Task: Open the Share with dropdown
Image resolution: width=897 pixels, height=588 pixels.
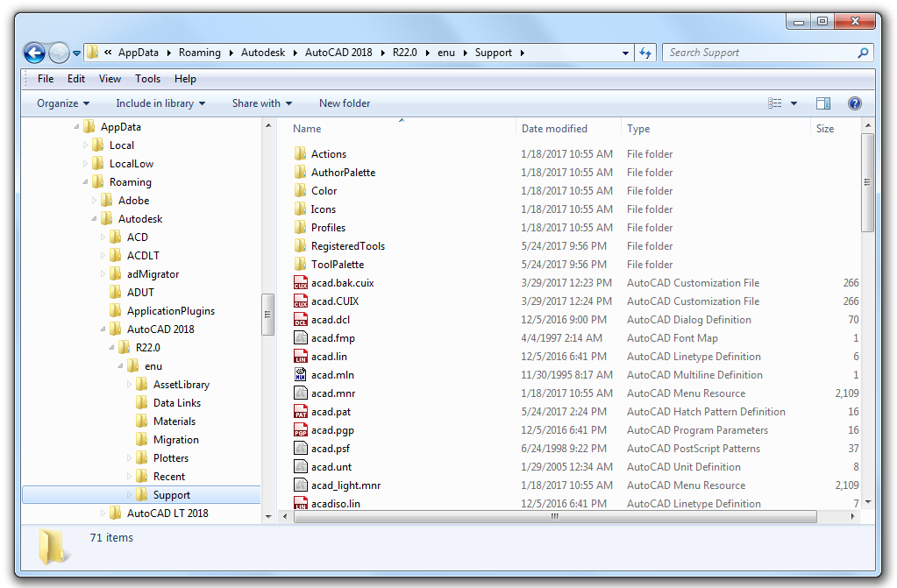Action: [262, 103]
